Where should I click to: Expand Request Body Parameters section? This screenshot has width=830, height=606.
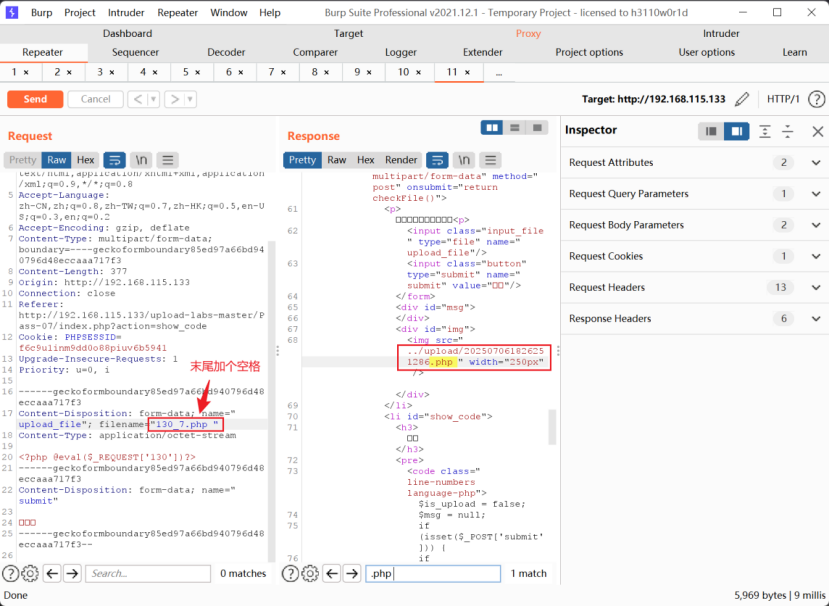tap(816, 225)
